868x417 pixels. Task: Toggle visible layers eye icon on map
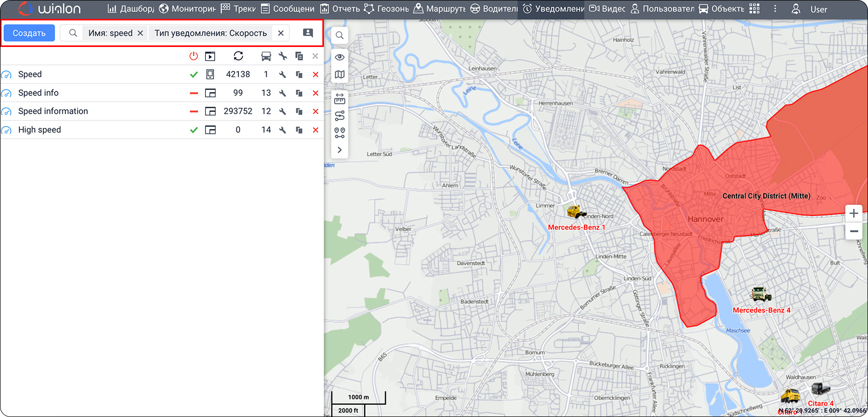point(340,57)
